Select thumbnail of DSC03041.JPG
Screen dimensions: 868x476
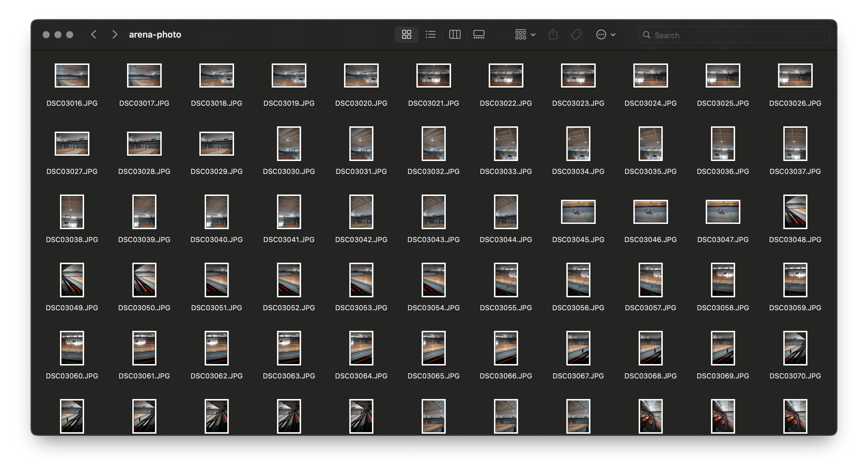[289, 212]
